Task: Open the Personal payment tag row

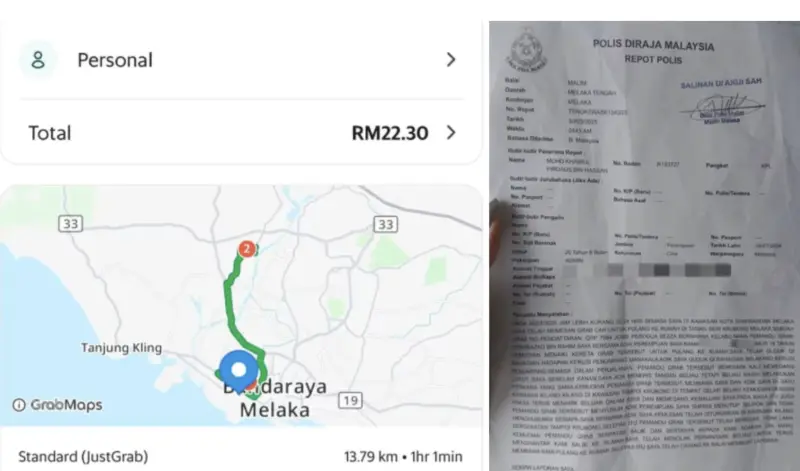Action: point(241,60)
